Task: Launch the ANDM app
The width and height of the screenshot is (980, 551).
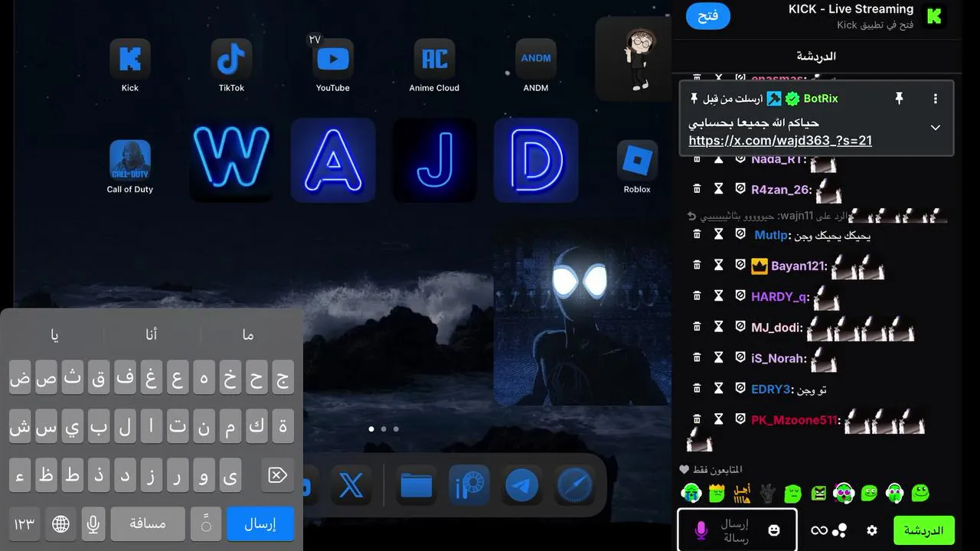Action: click(x=536, y=59)
